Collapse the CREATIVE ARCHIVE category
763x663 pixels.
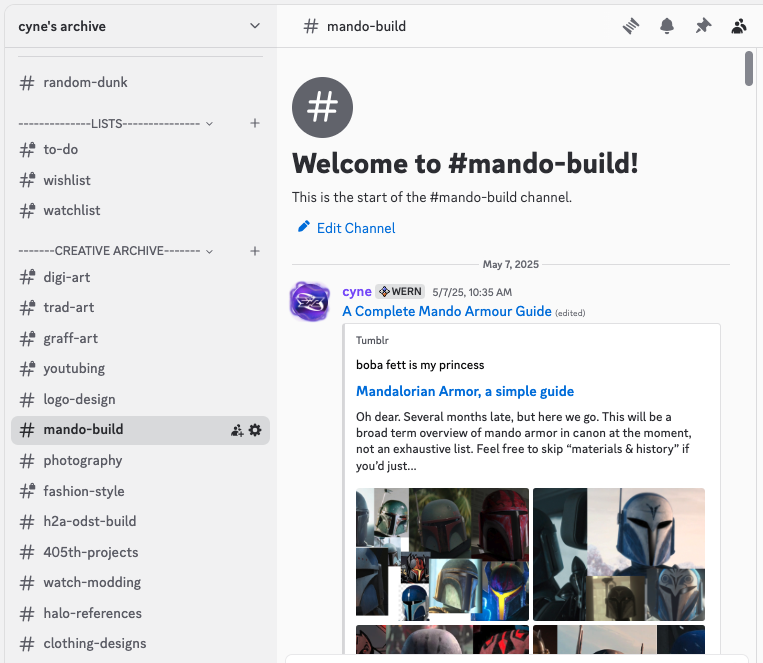[x=116, y=251]
